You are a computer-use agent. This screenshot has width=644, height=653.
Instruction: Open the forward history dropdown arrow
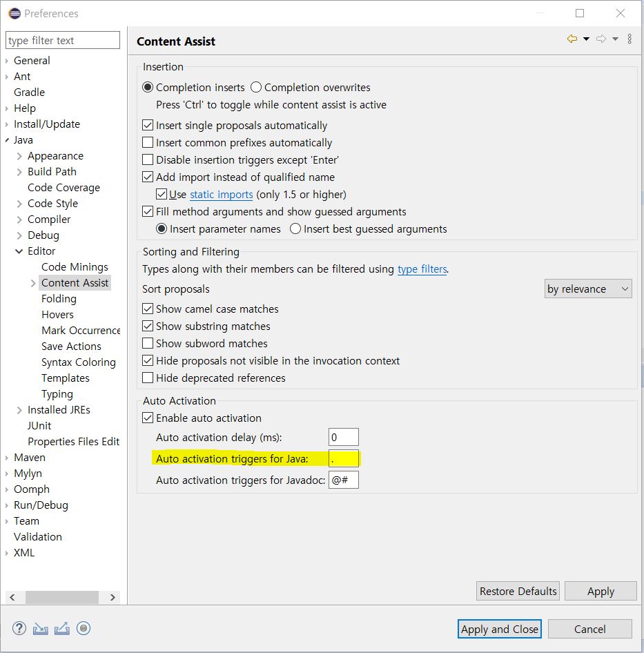coord(615,39)
